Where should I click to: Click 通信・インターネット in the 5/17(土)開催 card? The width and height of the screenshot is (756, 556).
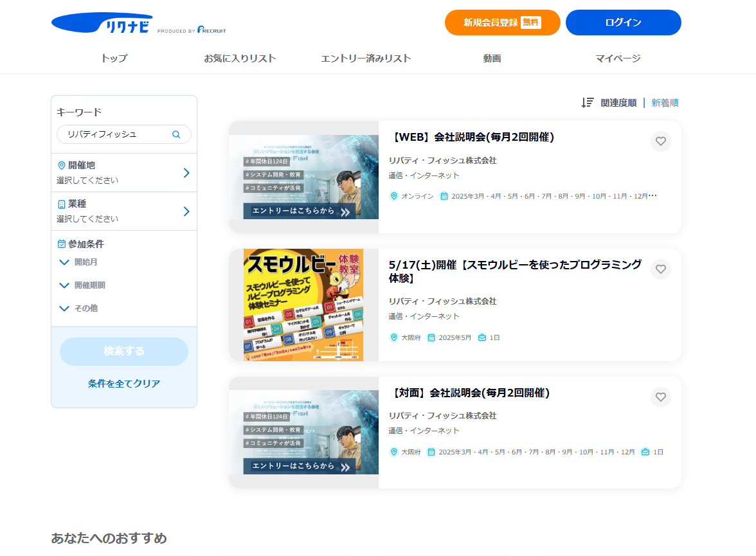[424, 316]
